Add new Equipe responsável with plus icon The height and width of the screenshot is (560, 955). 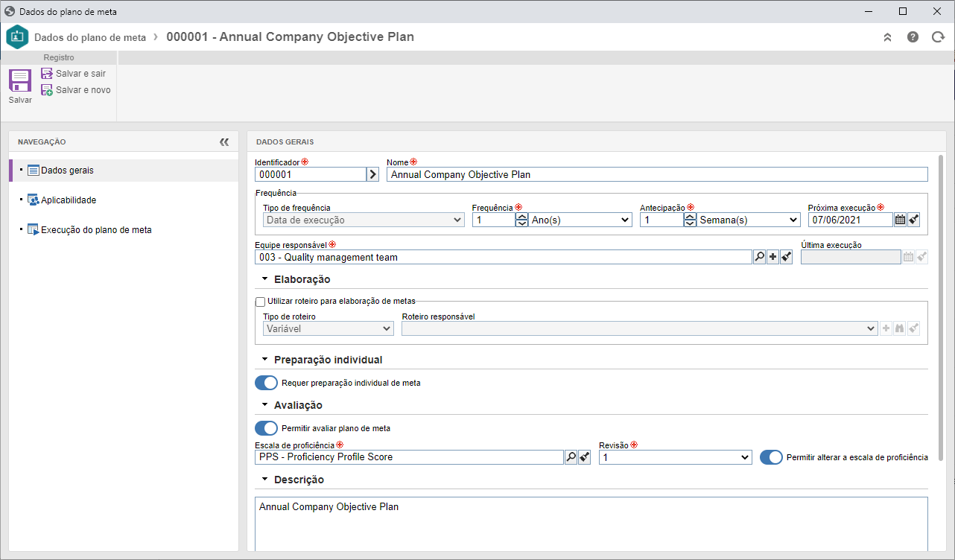click(x=772, y=257)
